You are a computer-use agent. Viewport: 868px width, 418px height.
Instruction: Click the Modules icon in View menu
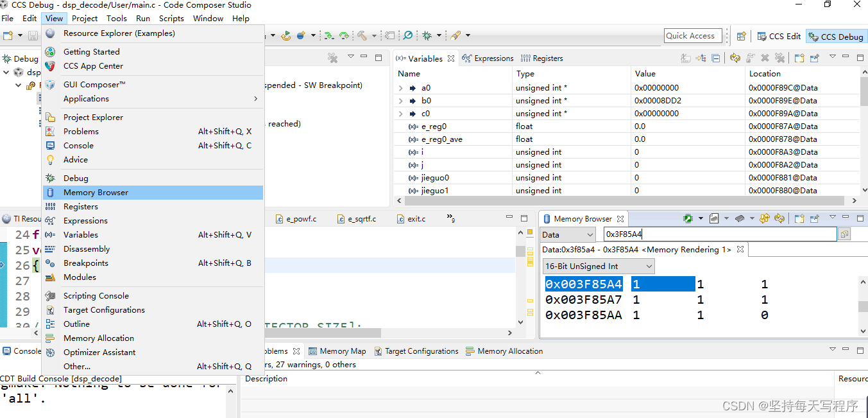(x=50, y=277)
